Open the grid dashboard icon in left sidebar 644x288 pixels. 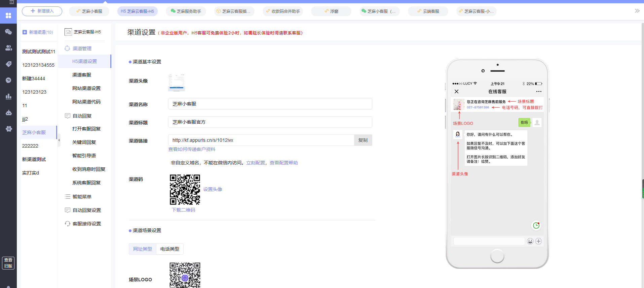coord(8,15)
